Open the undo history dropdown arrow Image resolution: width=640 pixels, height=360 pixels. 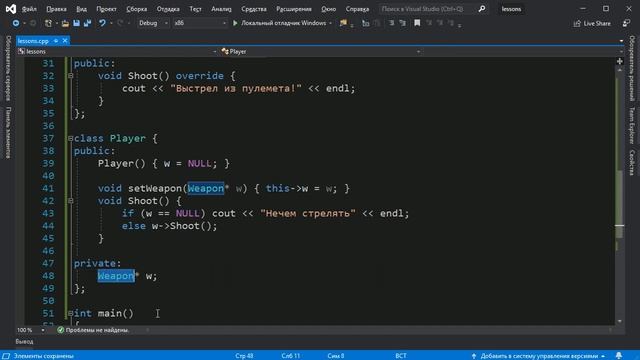pos(111,23)
